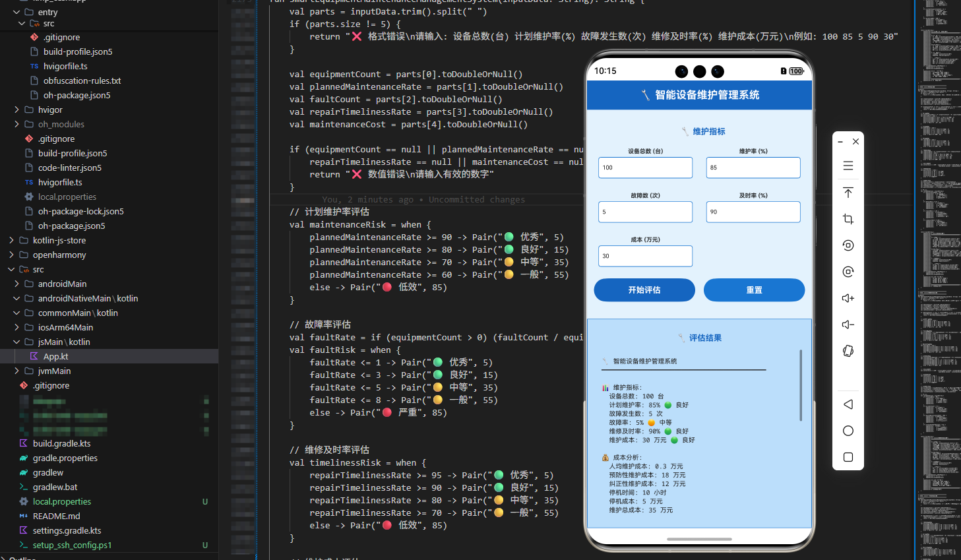Click the battery indicator in phone status bar
The width and height of the screenshot is (961, 560).
(x=796, y=71)
